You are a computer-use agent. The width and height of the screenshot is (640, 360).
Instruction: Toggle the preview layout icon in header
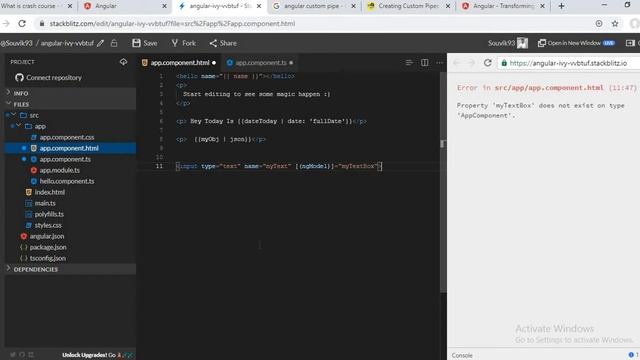pos(630,43)
